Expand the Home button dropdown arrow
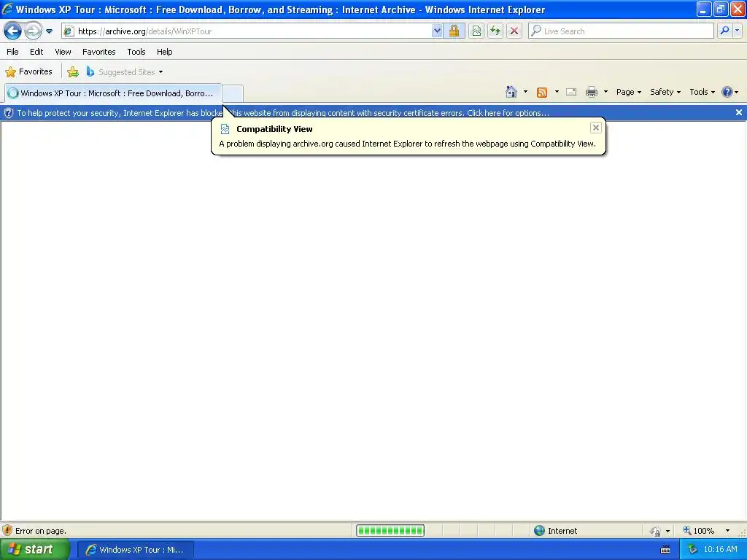The image size is (747, 560). click(x=525, y=92)
